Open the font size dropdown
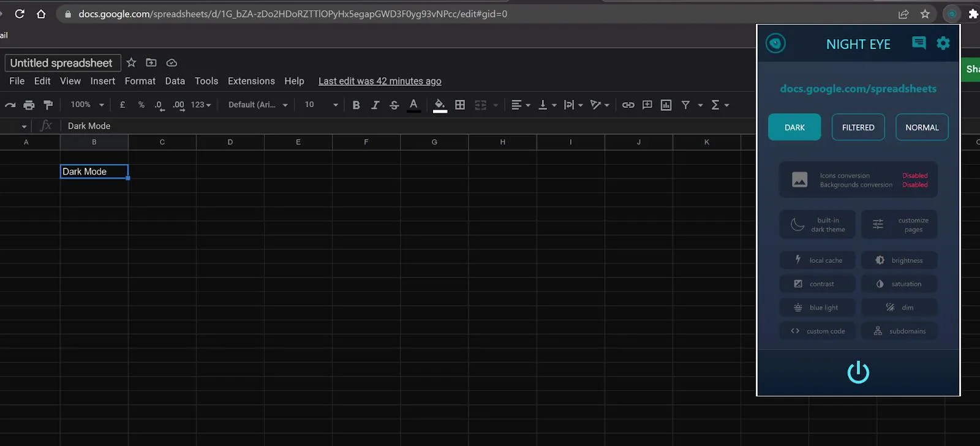 [321, 105]
